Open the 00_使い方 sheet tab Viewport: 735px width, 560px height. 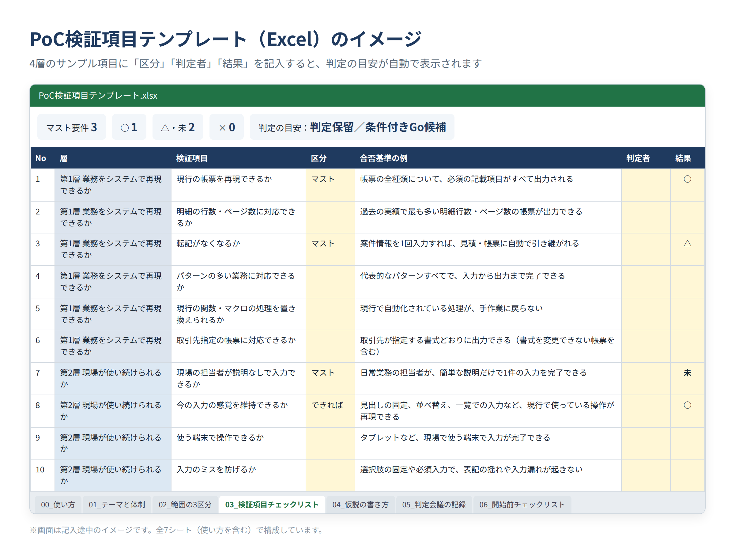pos(58,504)
